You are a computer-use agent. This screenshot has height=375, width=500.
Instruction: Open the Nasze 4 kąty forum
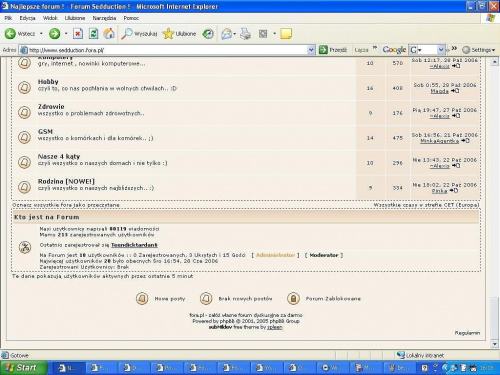[59, 157]
